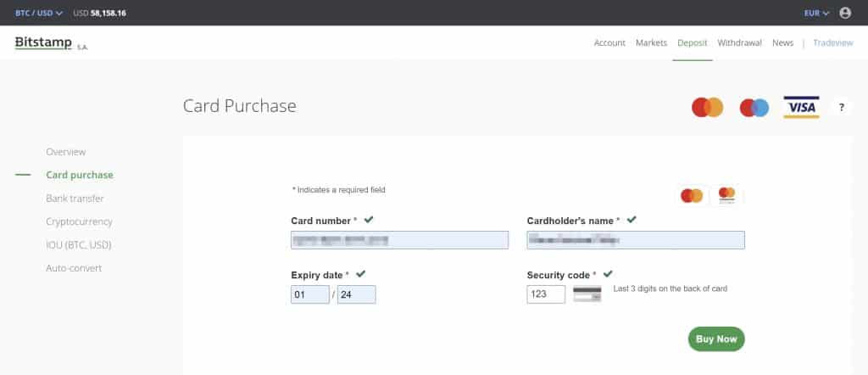Expand the EUR currency dropdown
This screenshot has width=868, height=375.
(816, 13)
